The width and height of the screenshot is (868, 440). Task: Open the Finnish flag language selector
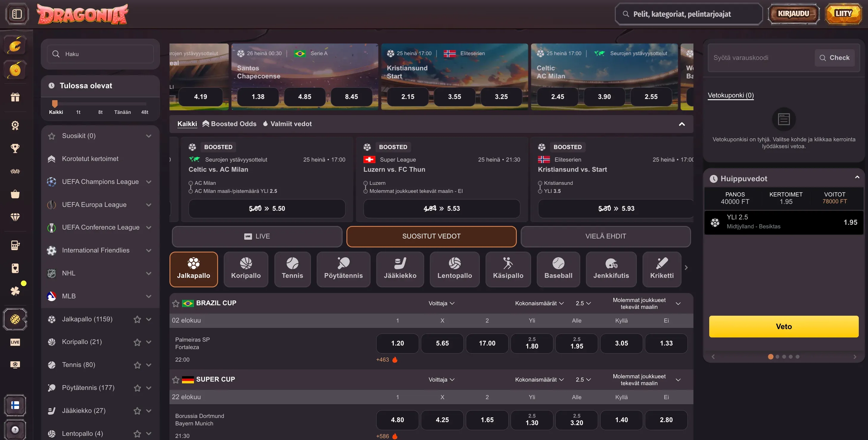coord(15,405)
